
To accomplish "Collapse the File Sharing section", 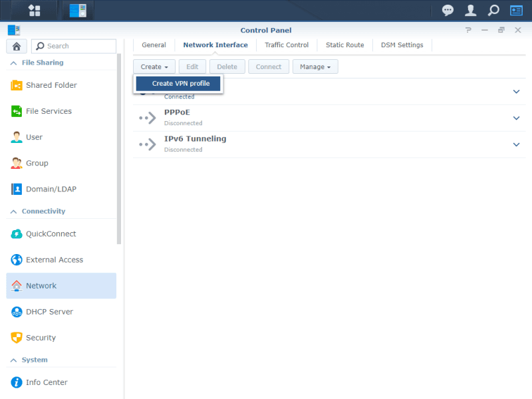I will tap(13, 63).
